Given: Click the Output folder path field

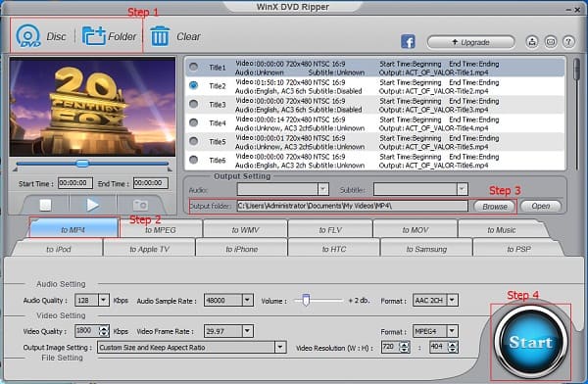Looking at the screenshot, I should pyautogui.click(x=353, y=206).
